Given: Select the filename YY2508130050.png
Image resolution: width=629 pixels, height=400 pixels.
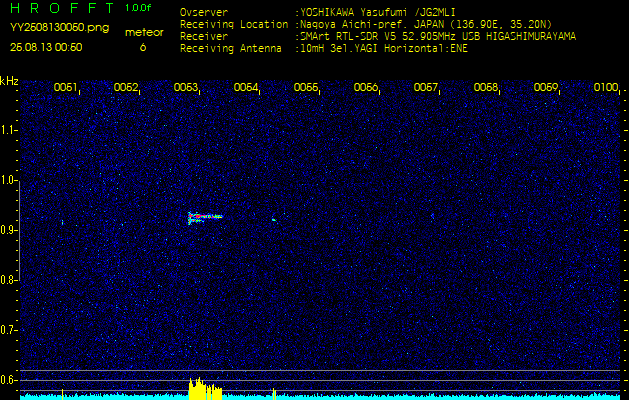Looking at the screenshot, I should click(x=59, y=28).
